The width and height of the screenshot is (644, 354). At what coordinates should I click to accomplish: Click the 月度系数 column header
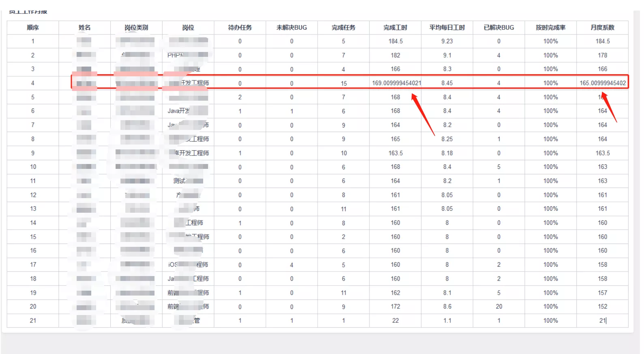603,28
